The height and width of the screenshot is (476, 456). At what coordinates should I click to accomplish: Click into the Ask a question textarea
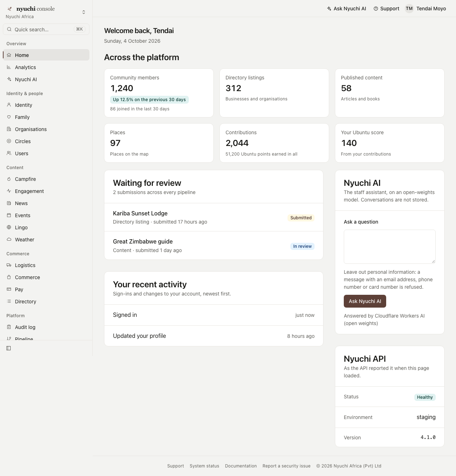[390, 246]
